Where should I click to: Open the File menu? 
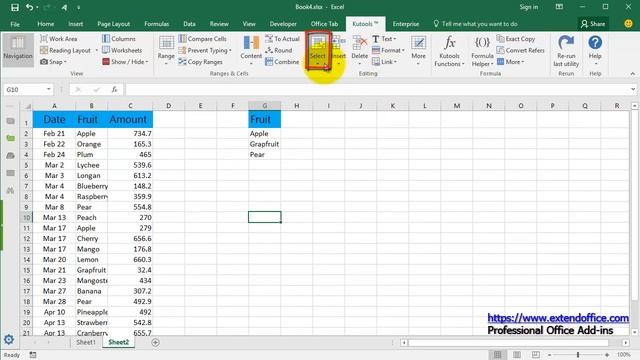click(15, 24)
